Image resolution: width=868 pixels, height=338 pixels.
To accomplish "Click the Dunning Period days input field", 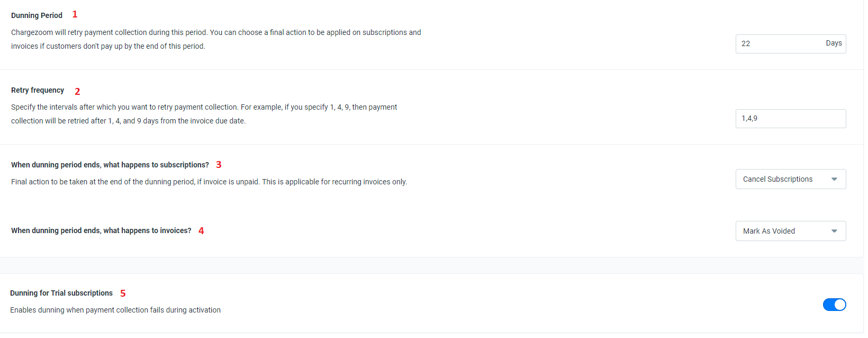I will pyautogui.click(x=791, y=44).
